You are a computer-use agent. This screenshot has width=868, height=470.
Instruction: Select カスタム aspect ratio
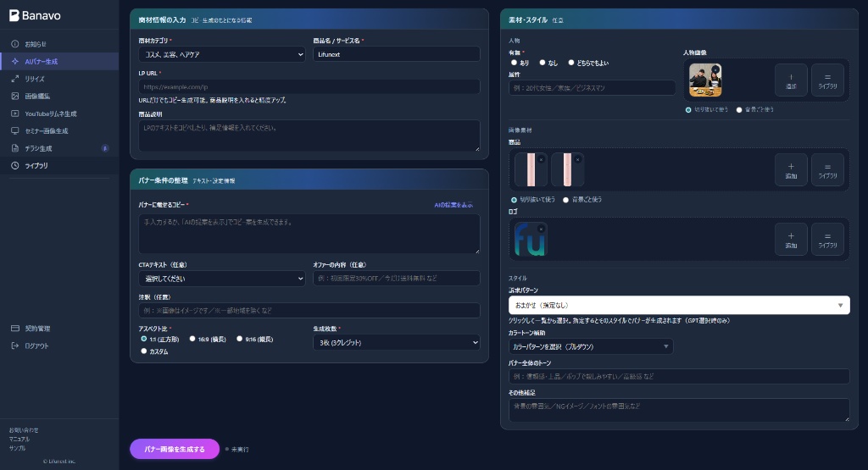tap(144, 351)
